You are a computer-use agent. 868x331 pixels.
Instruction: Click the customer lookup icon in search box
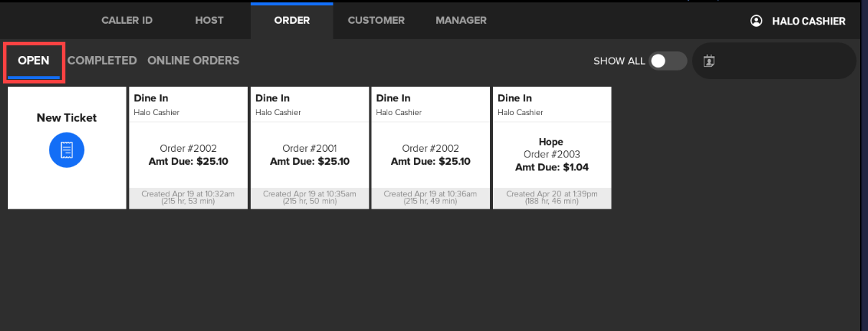(709, 61)
